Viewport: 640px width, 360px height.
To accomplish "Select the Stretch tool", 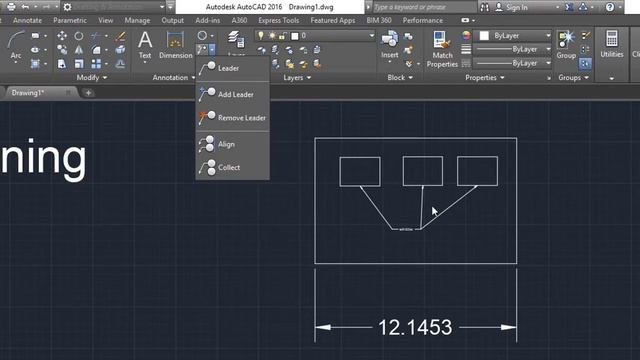I will point(62,64).
